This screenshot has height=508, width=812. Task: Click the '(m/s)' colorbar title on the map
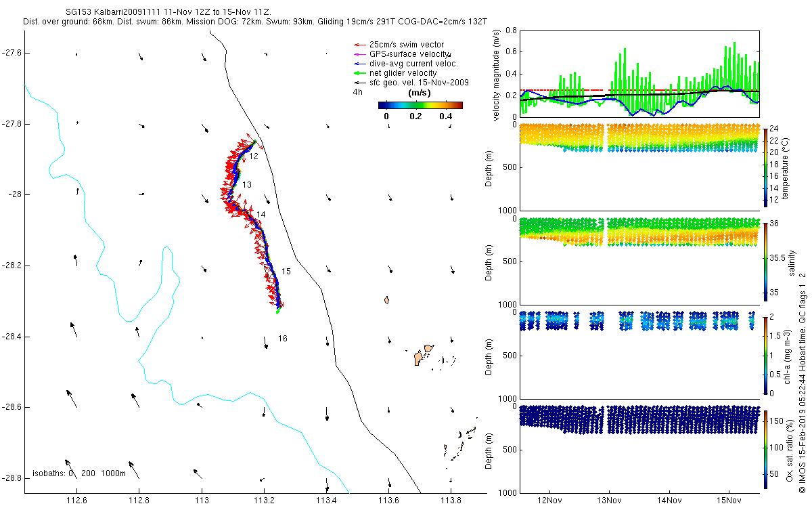click(x=420, y=93)
